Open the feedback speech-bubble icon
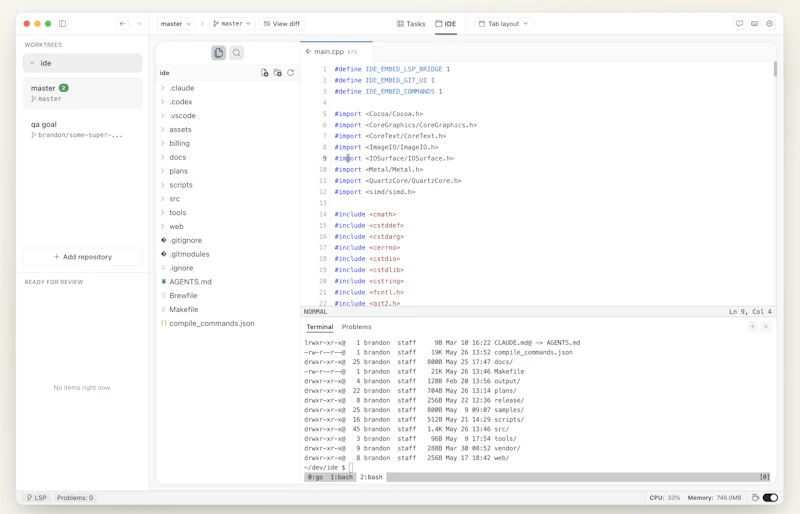 pos(739,23)
